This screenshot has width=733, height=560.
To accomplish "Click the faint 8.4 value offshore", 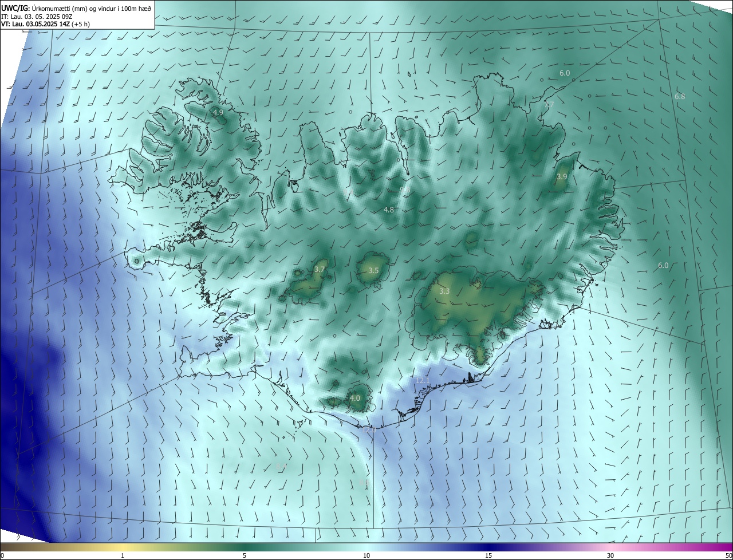I will [281, 467].
